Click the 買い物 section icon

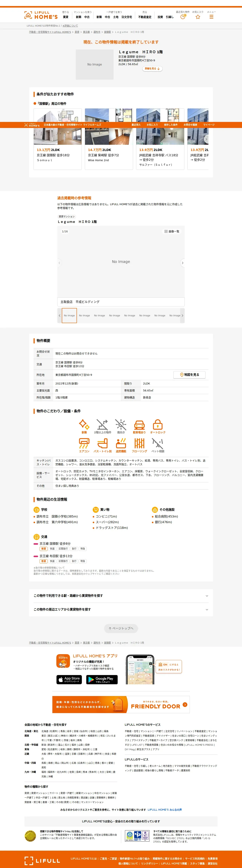click(96, 509)
